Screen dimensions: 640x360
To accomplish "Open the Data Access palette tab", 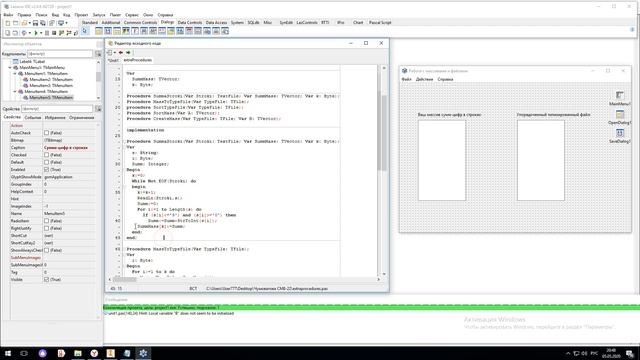I will (216, 22).
